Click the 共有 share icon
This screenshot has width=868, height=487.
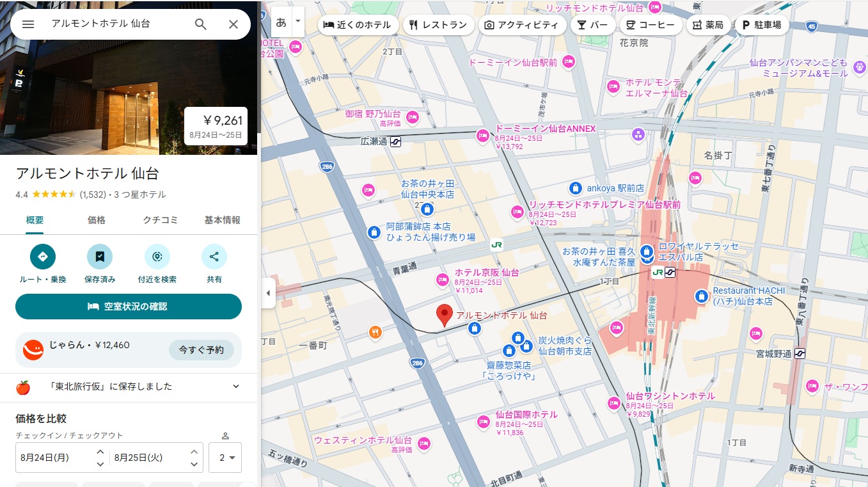[x=214, y=257]
